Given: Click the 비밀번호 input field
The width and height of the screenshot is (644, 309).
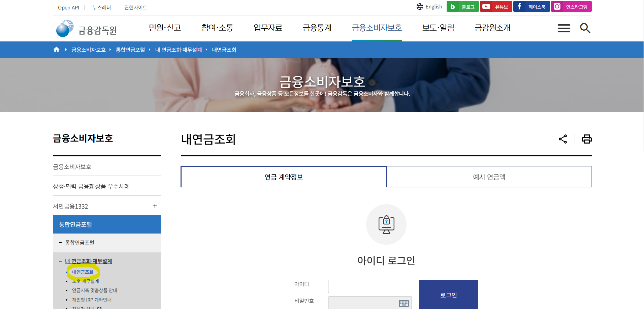Looking at the screenshot, I should (x=370, y=303).
